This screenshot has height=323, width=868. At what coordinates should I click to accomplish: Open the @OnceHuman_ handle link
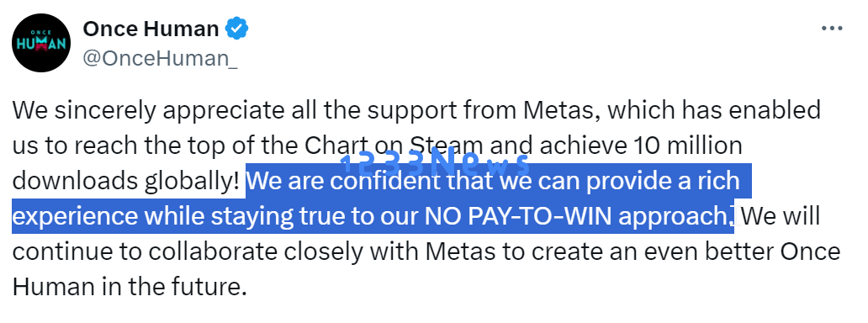pyautogui.click(x=160, y=58)
